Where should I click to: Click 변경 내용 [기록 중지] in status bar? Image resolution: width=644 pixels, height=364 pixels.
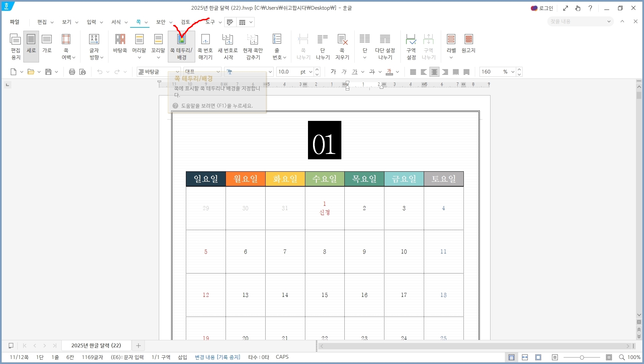pyautogui.click(x=217, y=357)
